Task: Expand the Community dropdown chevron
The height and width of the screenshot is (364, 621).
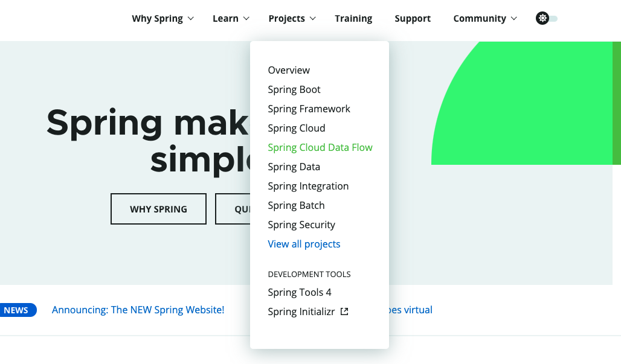Action: [514, 19]
